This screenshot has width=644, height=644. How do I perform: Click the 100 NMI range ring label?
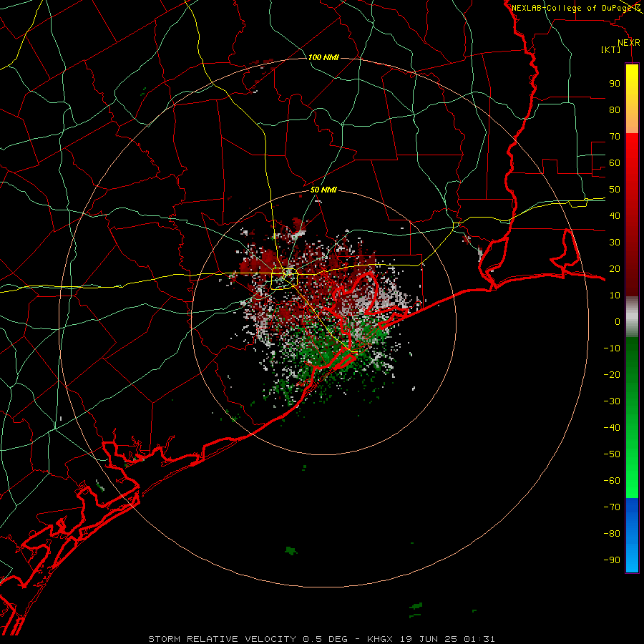[x=323, y=57]
